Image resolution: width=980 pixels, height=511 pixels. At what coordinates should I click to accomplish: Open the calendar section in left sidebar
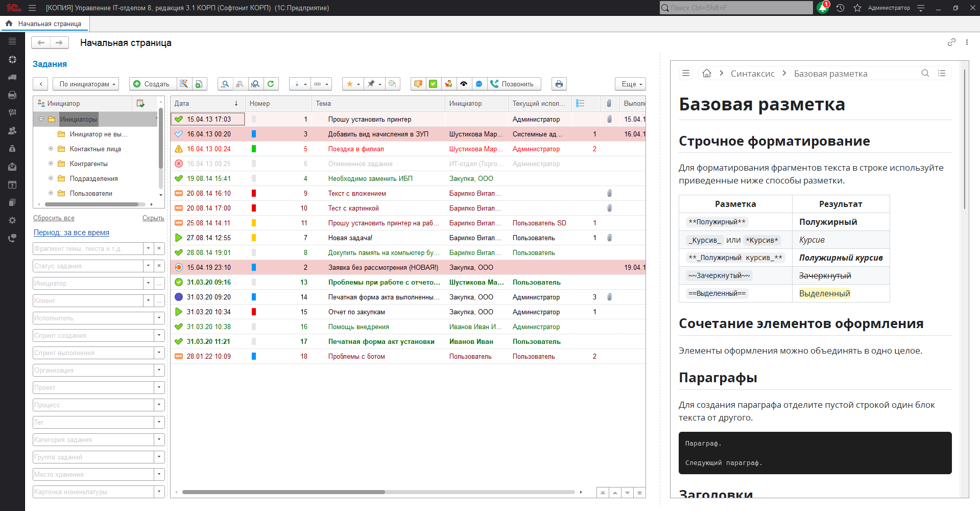[x=12, y=184]
